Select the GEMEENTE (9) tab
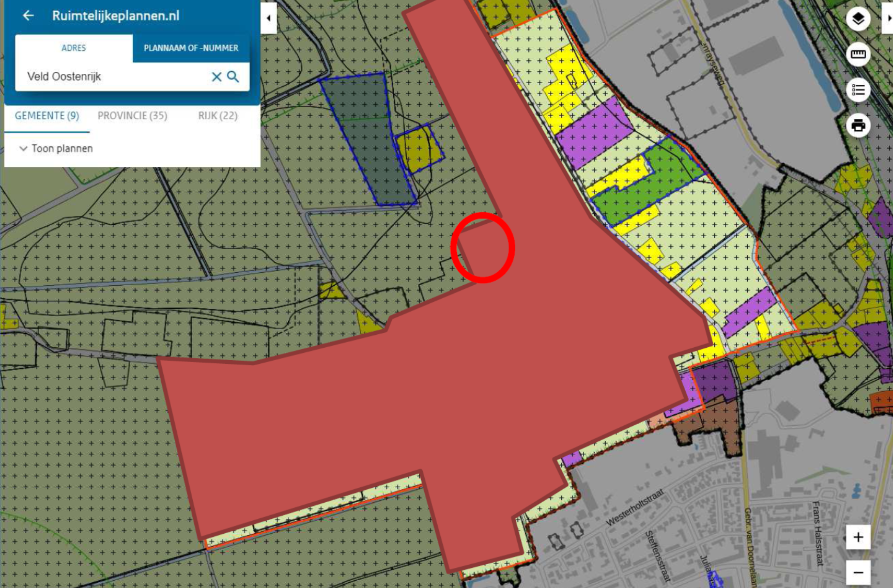Screen dimensions: 893x588 pos(47,116)
